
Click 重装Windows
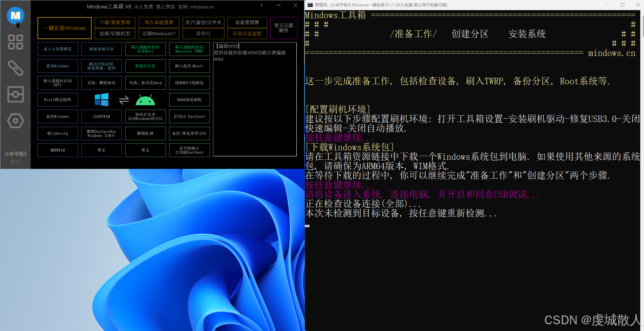tap(58, 66)
